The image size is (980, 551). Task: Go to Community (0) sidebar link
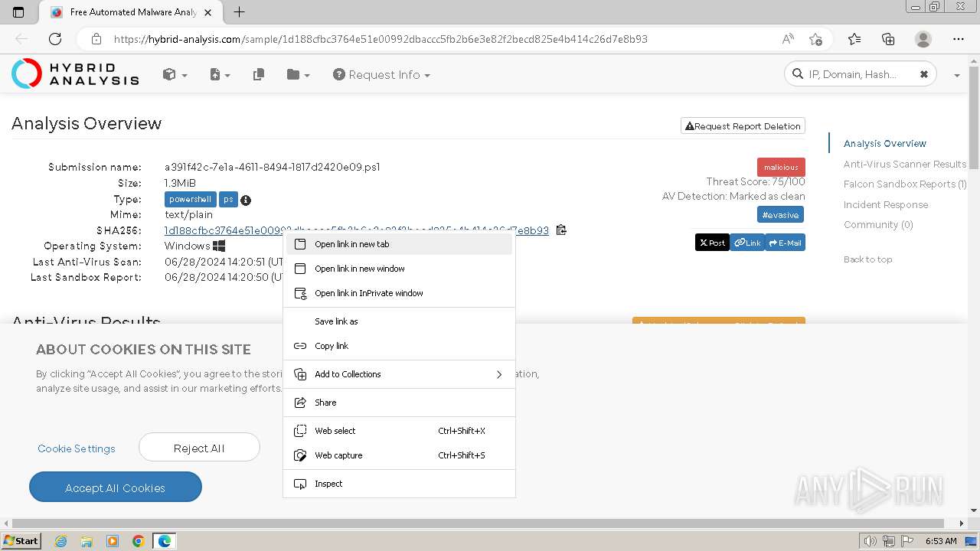pos(878,224)
